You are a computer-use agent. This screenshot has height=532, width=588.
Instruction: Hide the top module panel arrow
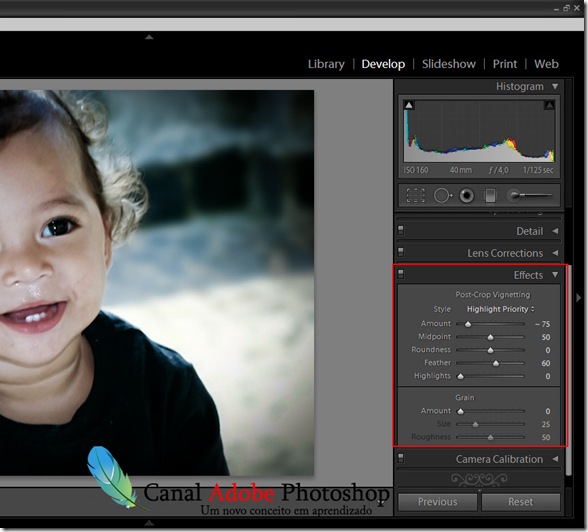click(x=149, y=37)
